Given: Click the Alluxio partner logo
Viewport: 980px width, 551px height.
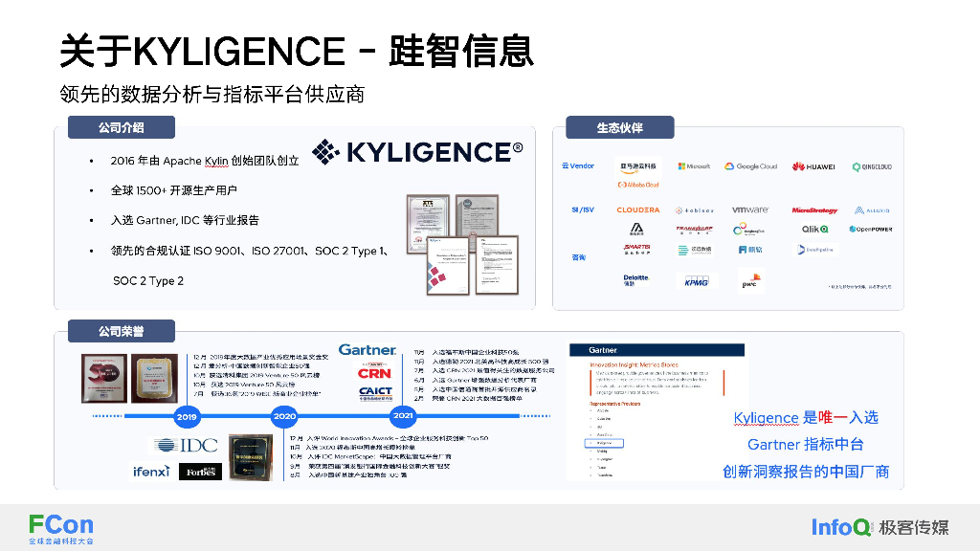Looking at the screenshot, I should tap(872, 210).
